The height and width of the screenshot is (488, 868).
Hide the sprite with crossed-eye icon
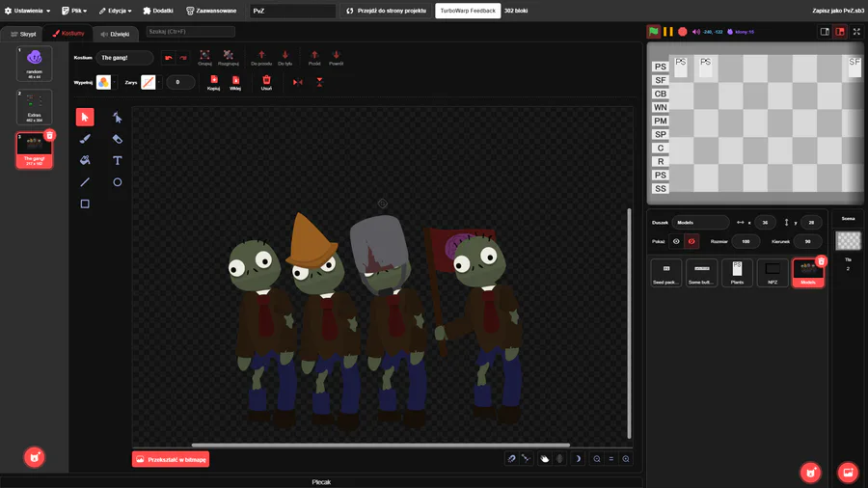(x=692, y=241)
